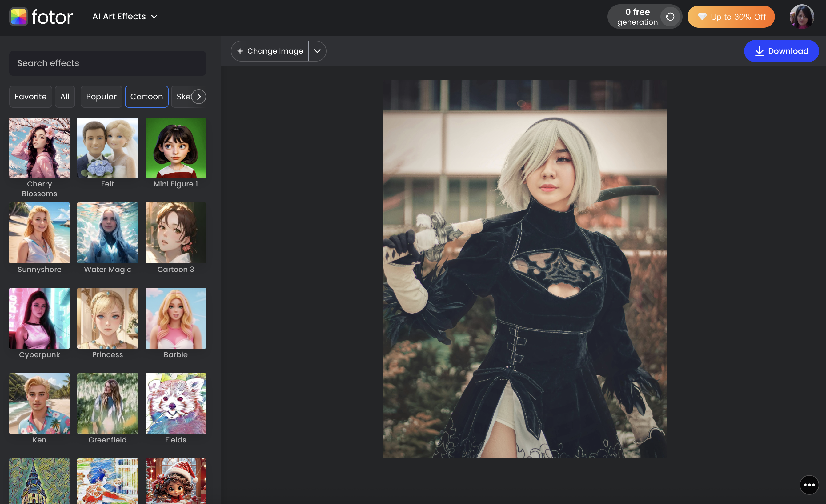826x504 pixels.
Task: Expand the Change Image dropdown arrow
Action: coord(317,51)
